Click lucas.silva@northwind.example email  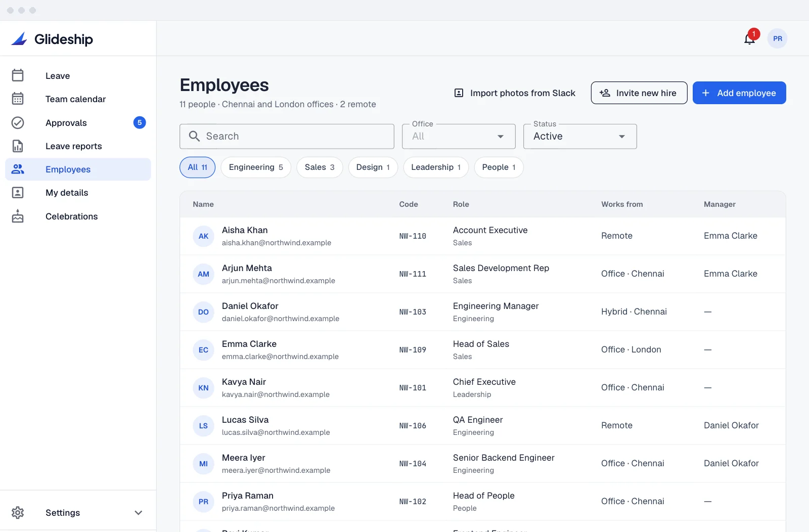click(x=276, y=432)
